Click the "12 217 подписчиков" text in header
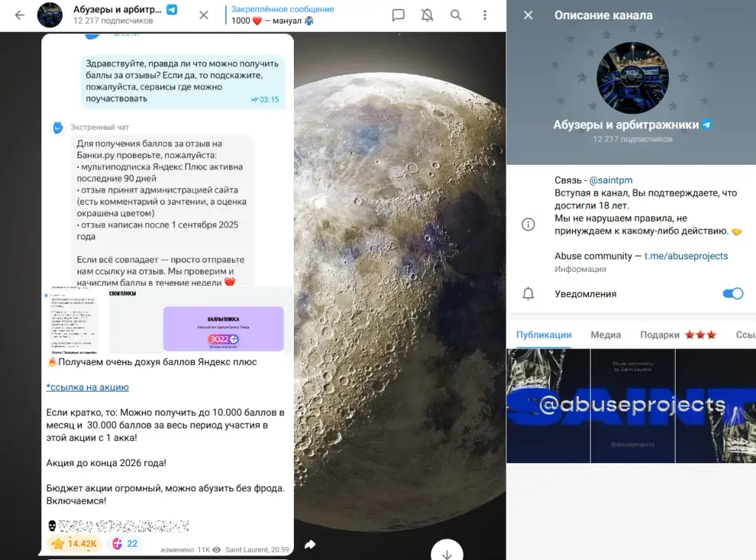This screenshot has height=560, width=756. tap(113, 21)
